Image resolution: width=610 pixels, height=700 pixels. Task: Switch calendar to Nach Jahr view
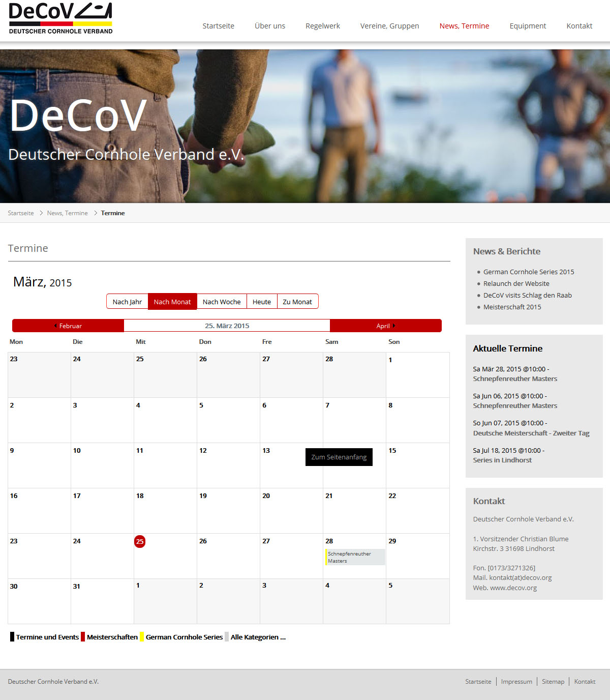point(127,302)
